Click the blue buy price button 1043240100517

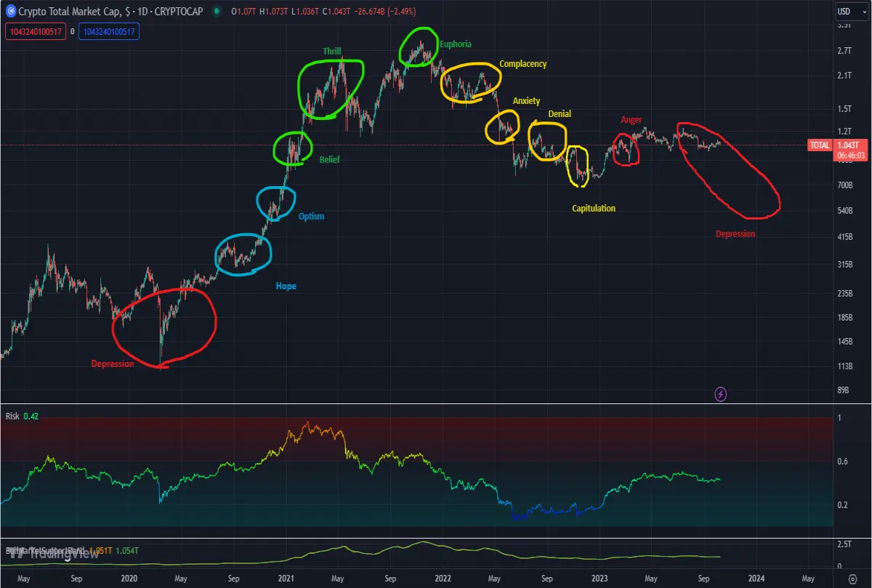pos(110,31)
